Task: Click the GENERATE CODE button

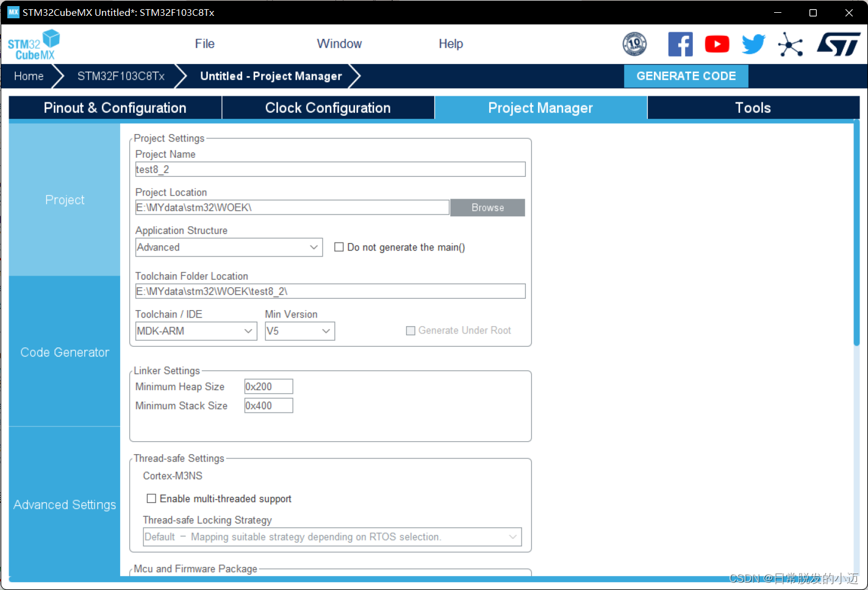Action: click(686, 76)
